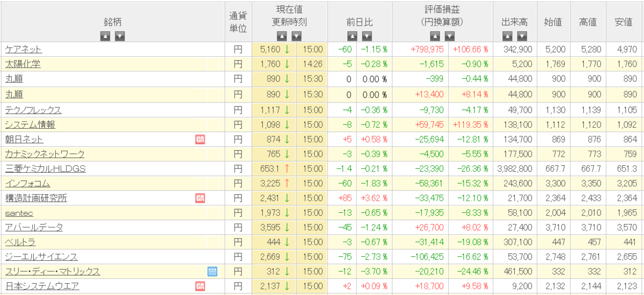
Task: Click スリー・ディー・マトリックス change -3.70 %
Action: [x=374, y=272]
